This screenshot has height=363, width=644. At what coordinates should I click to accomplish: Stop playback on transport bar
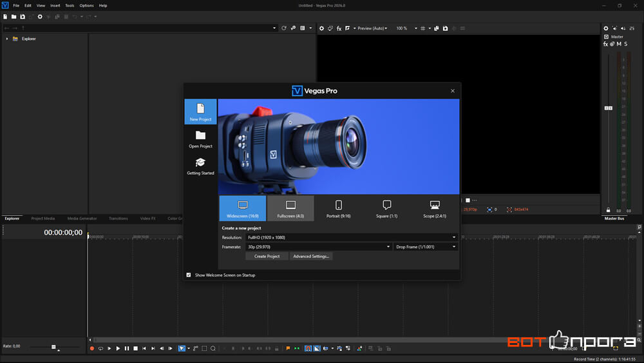click(135, 349)
